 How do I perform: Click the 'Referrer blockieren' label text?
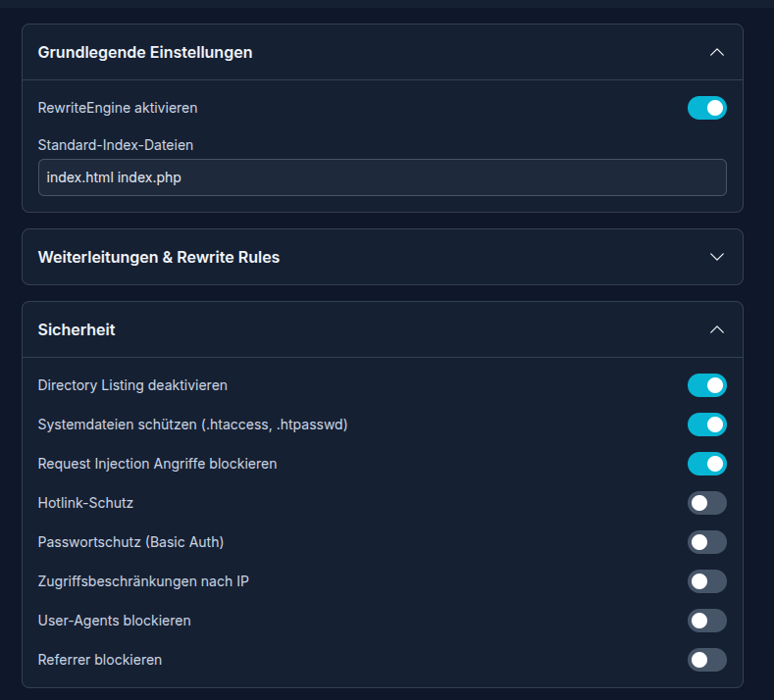(100, 660)
